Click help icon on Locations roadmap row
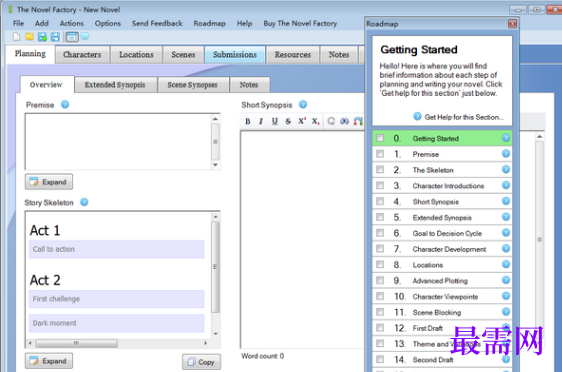 click(506, 264)
